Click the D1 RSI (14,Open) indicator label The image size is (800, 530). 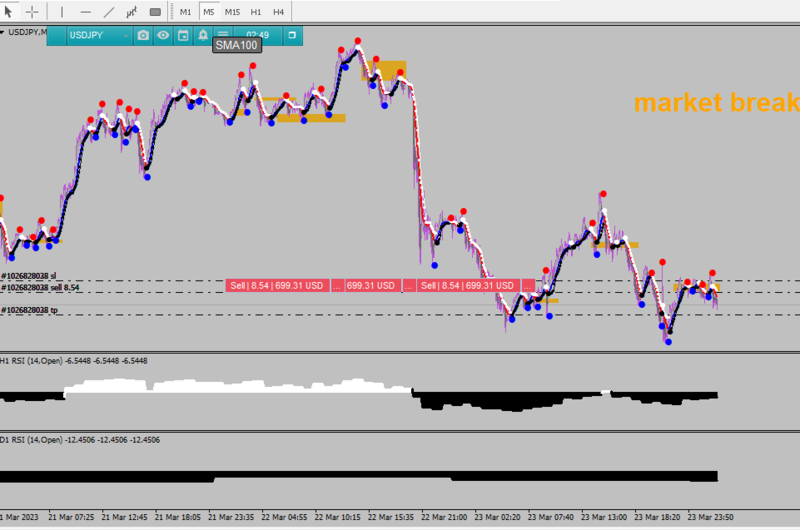pos(80,440)
